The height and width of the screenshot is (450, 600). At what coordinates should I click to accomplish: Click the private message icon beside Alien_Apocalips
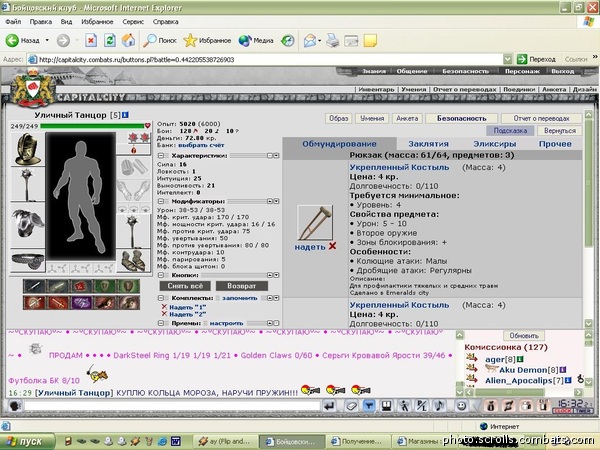click(471, 380)
